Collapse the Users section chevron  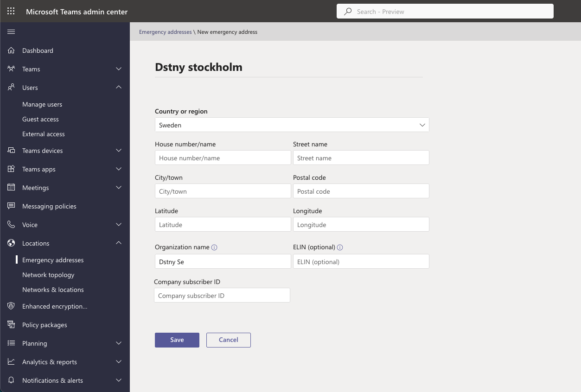point(119,88)
